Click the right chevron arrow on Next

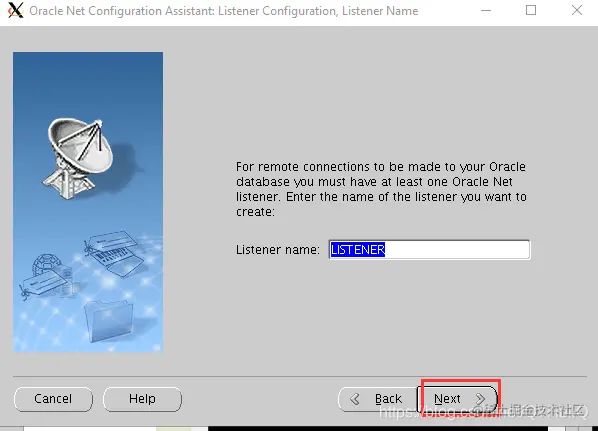pyautogui.click(x=480, y=399)
